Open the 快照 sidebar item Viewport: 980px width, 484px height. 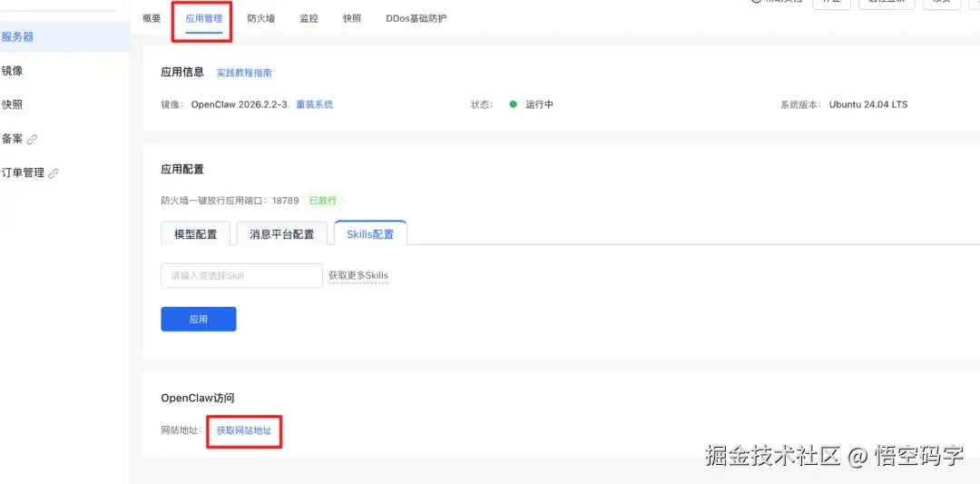click(13, 104)
